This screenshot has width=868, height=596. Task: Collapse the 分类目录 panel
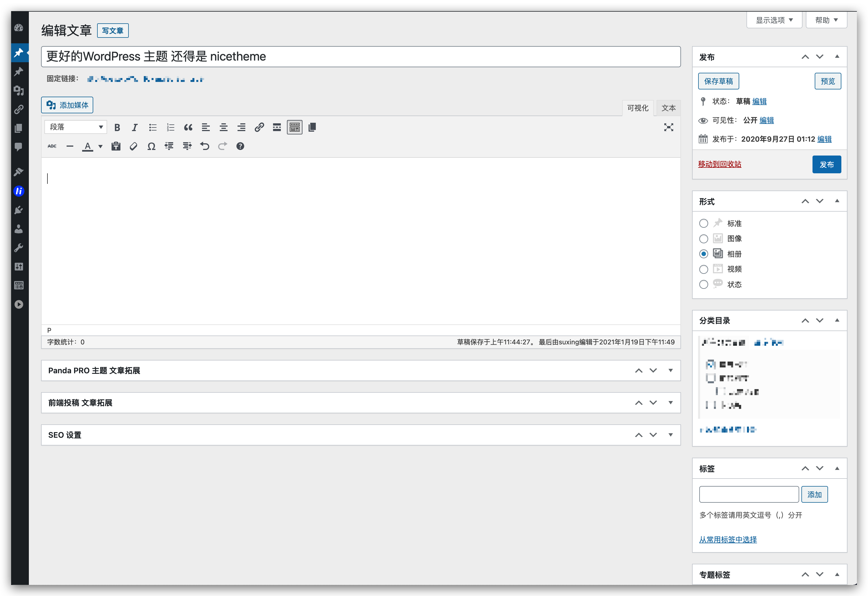point(837,320)
